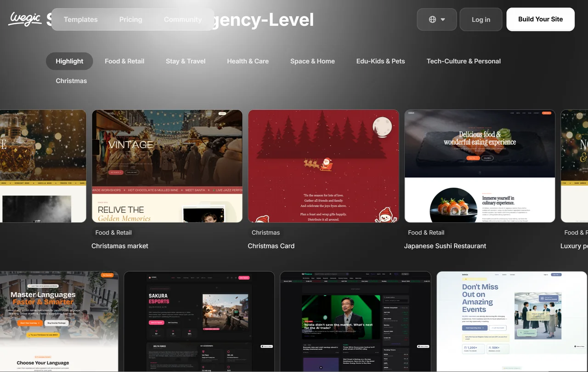Open the Templates menu item
588x372 pixels.
(80, 19)
